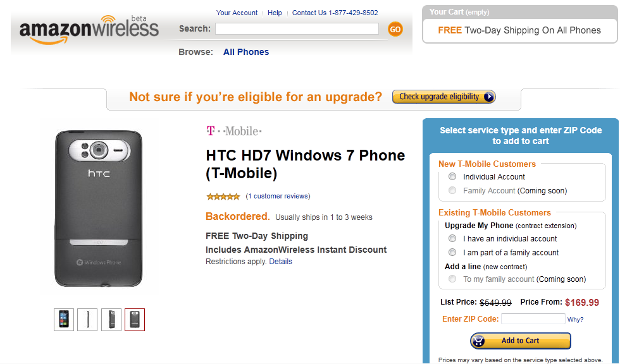Select the phone back-view thumbnail
620x364 pixels.
pyautogui.click(x=135, y=320)
